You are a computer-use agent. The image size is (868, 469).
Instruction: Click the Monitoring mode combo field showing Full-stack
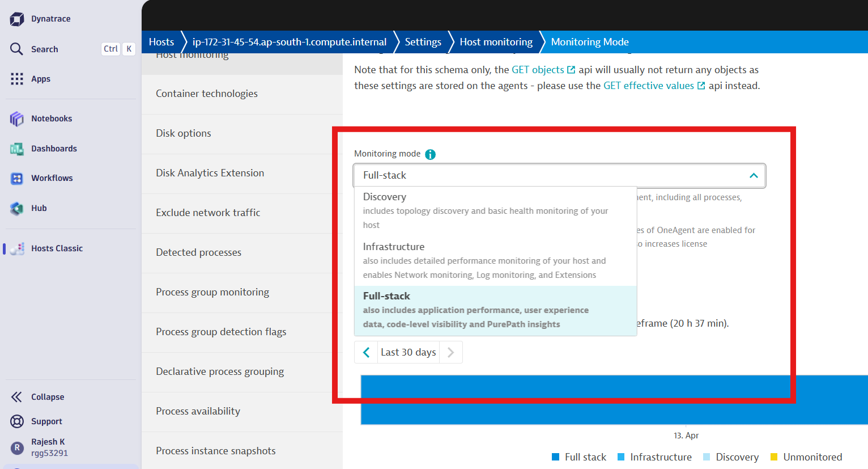coord(559,175)
